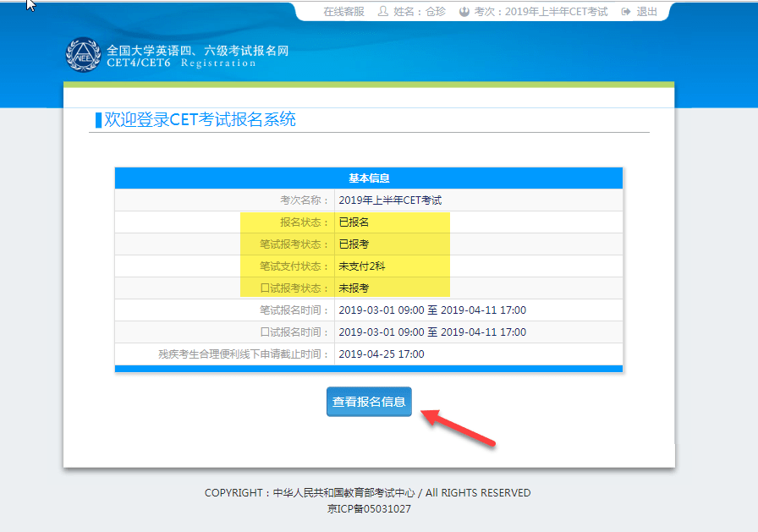The height and width of the screenshot is (532, 758).
Task: Click 退出 to log out
Action: 647,11
